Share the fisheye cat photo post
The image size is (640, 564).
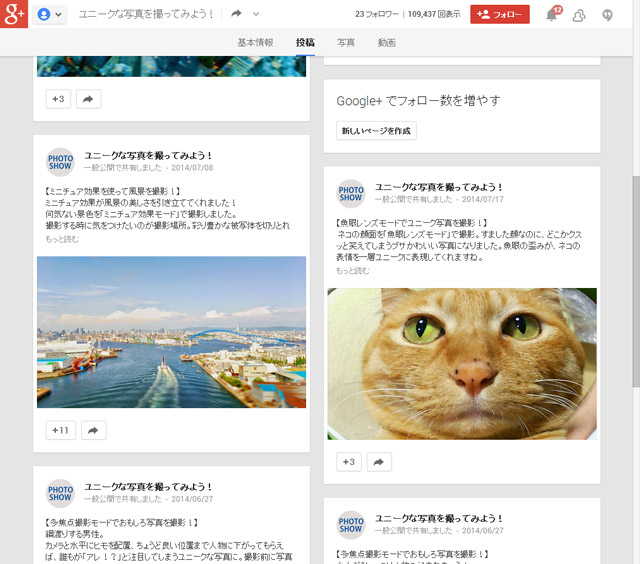coord(378,461)
